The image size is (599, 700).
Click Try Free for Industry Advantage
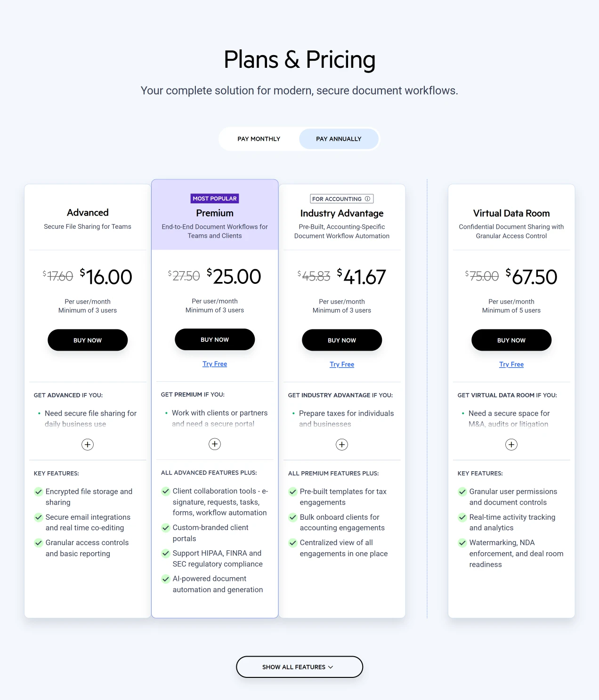342,364
